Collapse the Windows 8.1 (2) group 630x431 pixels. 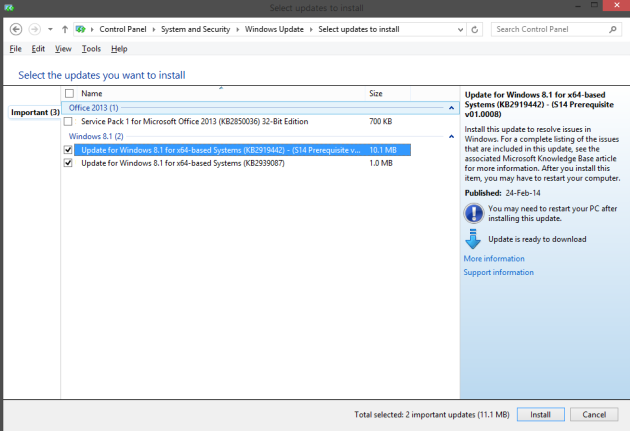coord(451,137)
